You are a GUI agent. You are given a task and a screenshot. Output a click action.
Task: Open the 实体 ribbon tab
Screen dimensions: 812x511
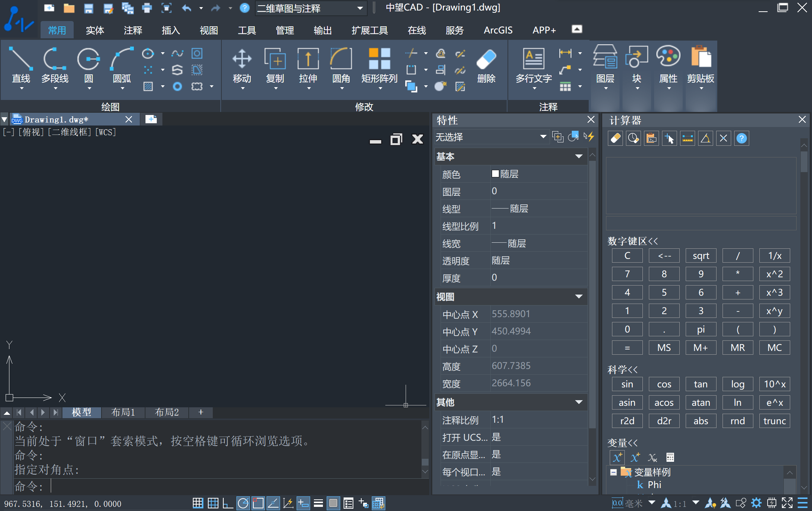pyautogui.click(x=95, y=30)
